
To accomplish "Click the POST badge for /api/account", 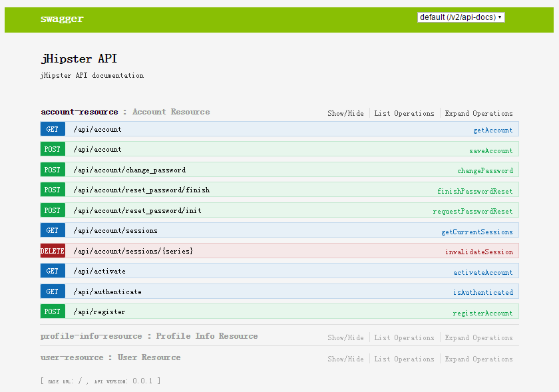I will click(x=53, y=150).
